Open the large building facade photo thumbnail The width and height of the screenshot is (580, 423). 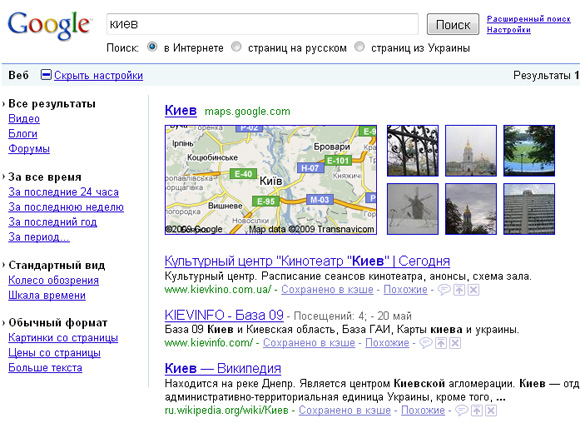529,209
